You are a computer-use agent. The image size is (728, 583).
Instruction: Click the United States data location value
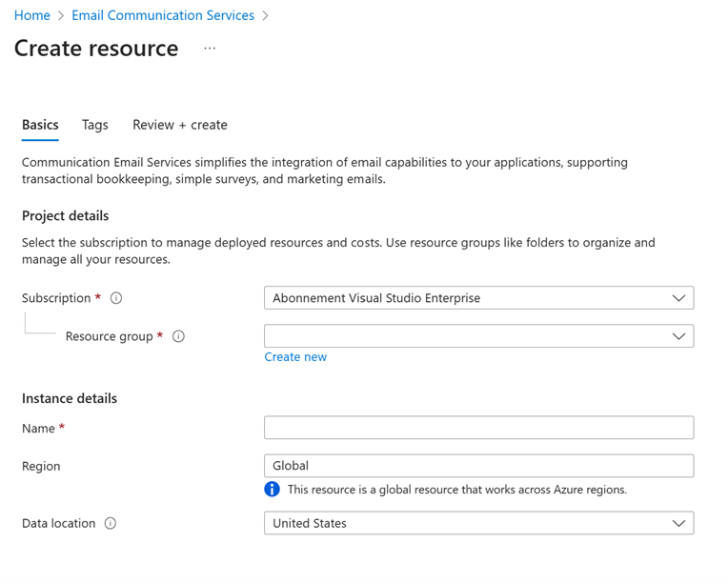coord(310,524)
